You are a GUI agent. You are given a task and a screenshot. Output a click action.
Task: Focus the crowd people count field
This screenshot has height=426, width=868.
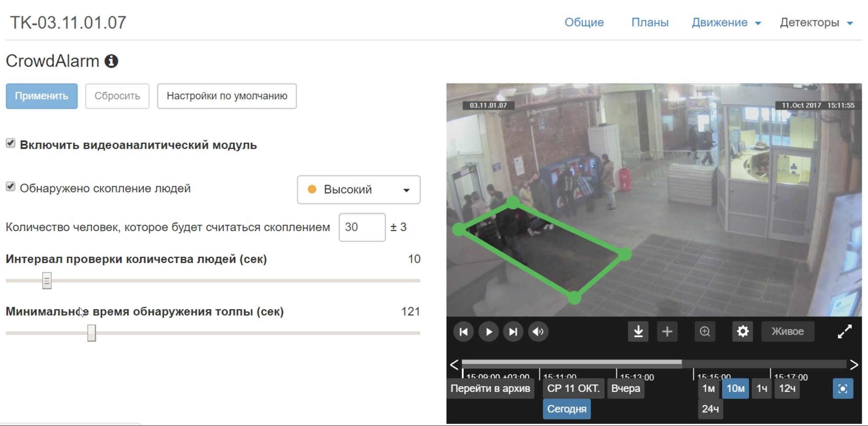tap(362, 227)
